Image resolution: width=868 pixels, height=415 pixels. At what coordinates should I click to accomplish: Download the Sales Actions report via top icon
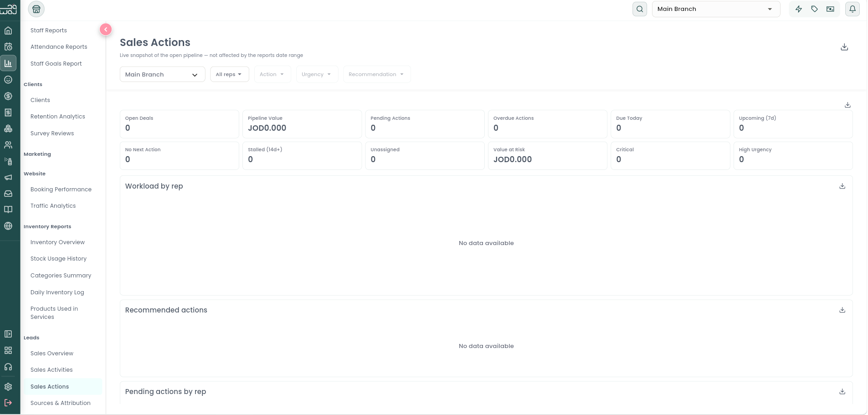(844, 47)
